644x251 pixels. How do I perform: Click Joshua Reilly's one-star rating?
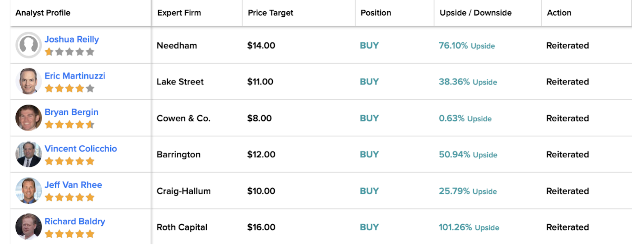(x=69, y=52)
